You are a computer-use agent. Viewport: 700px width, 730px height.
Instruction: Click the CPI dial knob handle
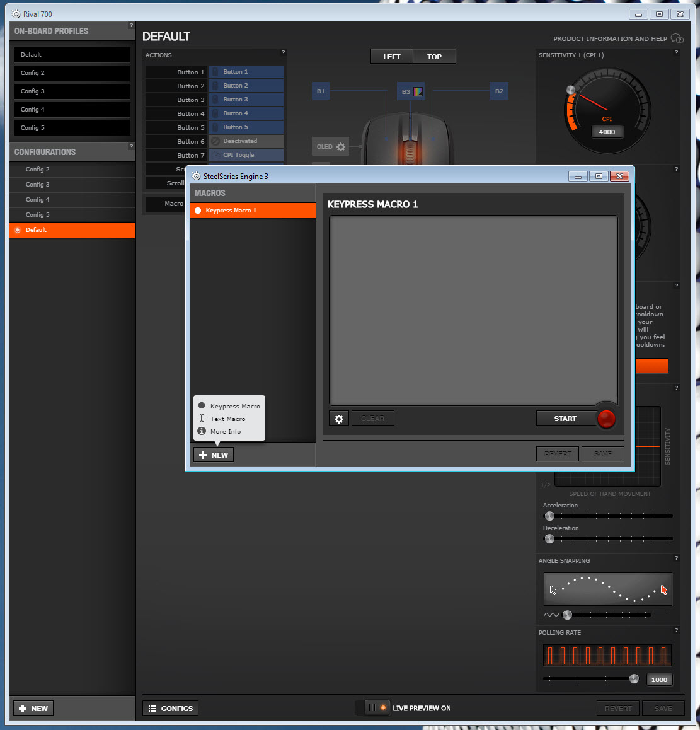tap(571, 90)
